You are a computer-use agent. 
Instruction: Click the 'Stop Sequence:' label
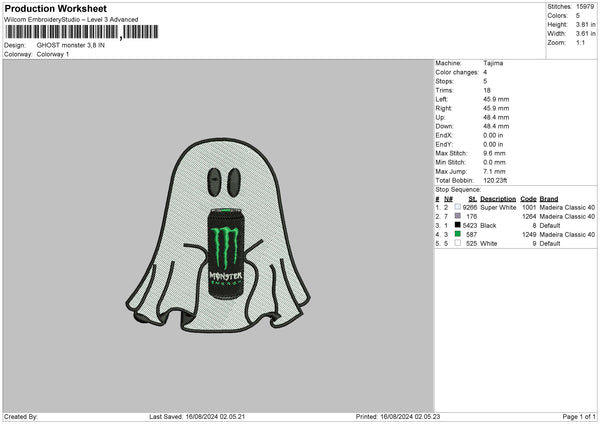(458, 190)
